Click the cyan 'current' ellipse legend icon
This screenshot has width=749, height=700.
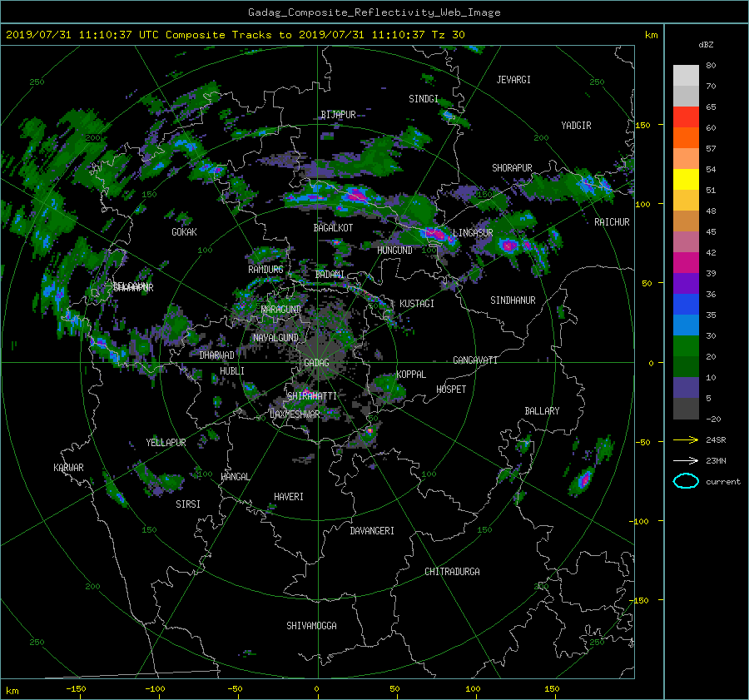[x=686, y=481]
